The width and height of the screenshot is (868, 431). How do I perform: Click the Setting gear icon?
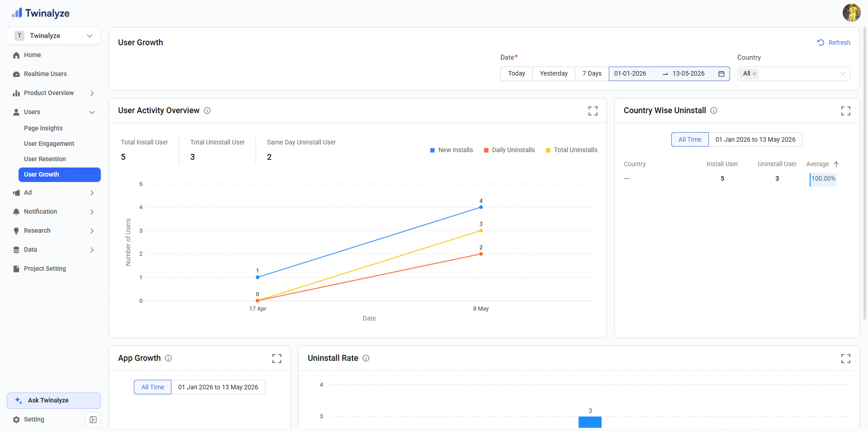coord(16,420)
